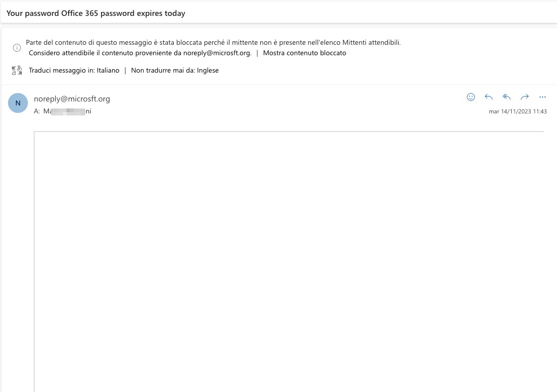This screenshot has width=557, height=392.
Task: Forward this email message
Action: coord(525,97)
